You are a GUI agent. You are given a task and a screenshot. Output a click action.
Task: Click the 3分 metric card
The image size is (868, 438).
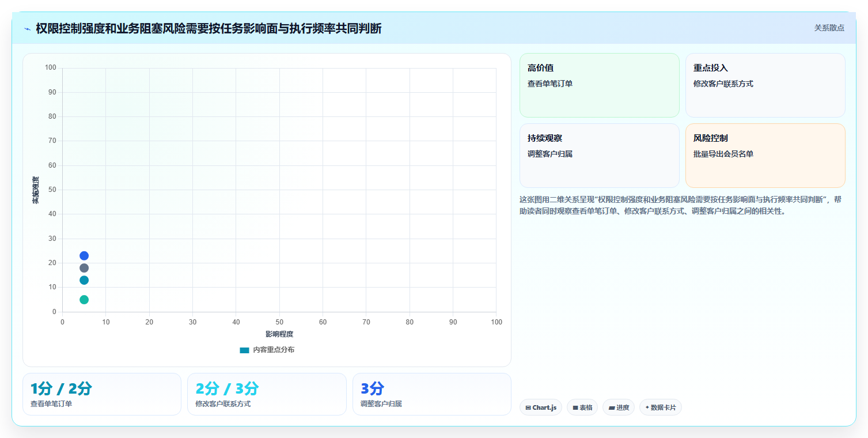[432, 394]
